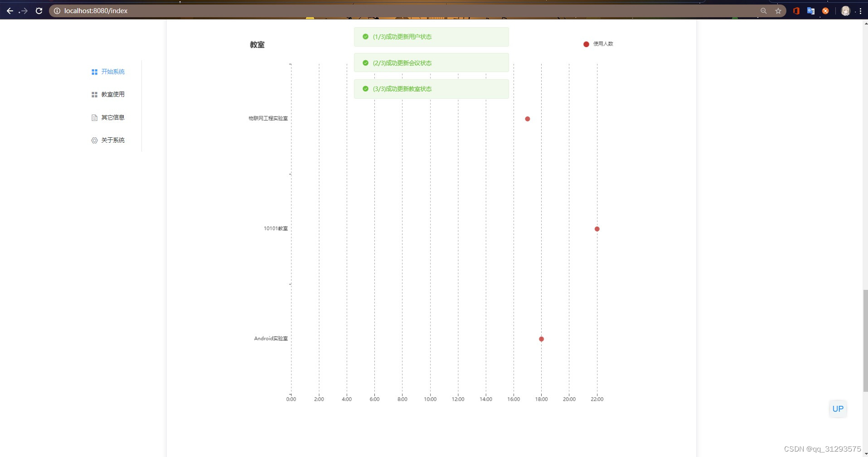Click the UP back-to-top button
Screen dimensions: 868x457
[x=838, y=409]
